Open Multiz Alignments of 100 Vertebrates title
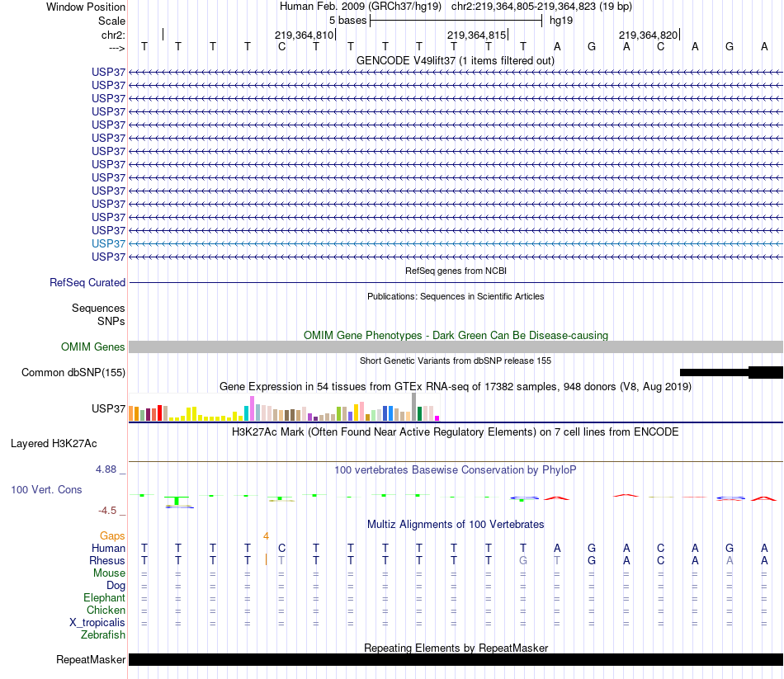The width and height of the screenshot is (784, 679). [x=456, y=524]
